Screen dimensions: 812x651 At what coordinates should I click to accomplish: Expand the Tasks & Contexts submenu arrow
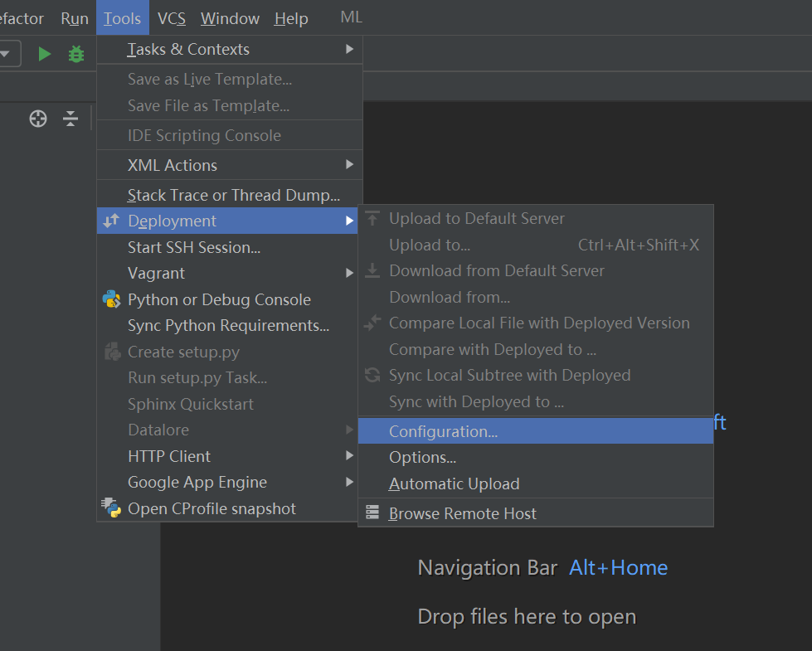point(350,50)
